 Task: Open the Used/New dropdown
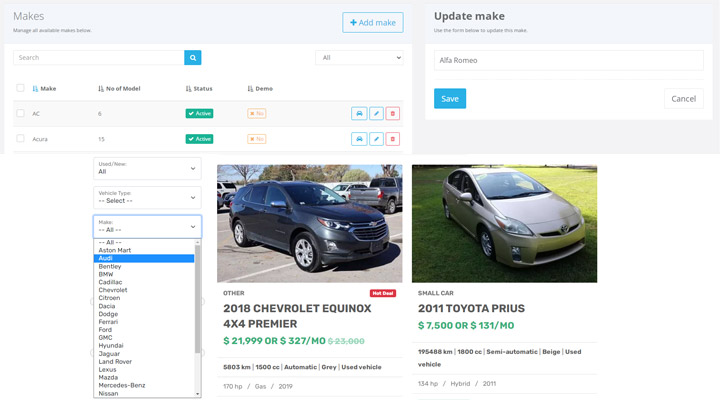147,168
